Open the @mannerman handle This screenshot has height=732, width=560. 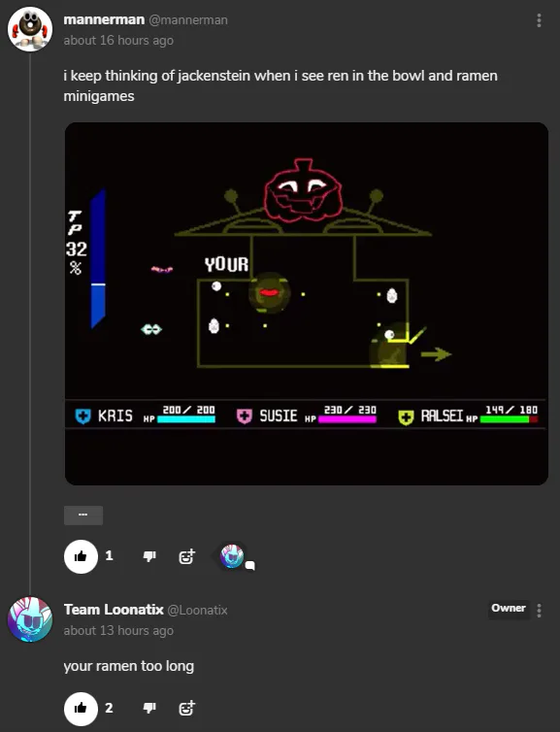pos(188,20)
